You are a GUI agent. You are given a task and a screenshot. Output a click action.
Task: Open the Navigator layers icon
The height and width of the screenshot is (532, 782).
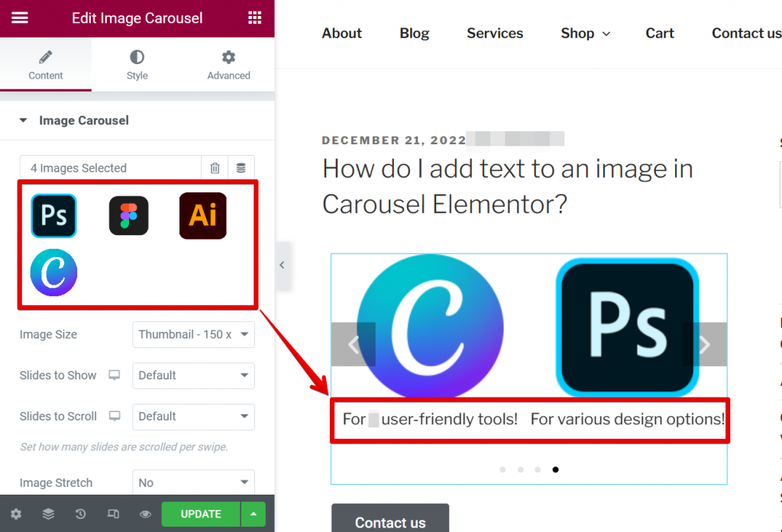click(48, 514)
